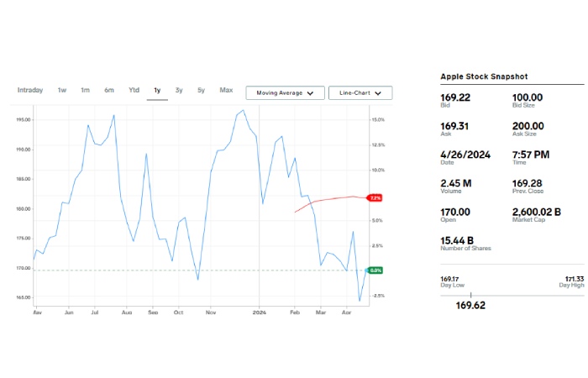
Task: Open the Moving Average dropdown
Action: pos(285,93)
